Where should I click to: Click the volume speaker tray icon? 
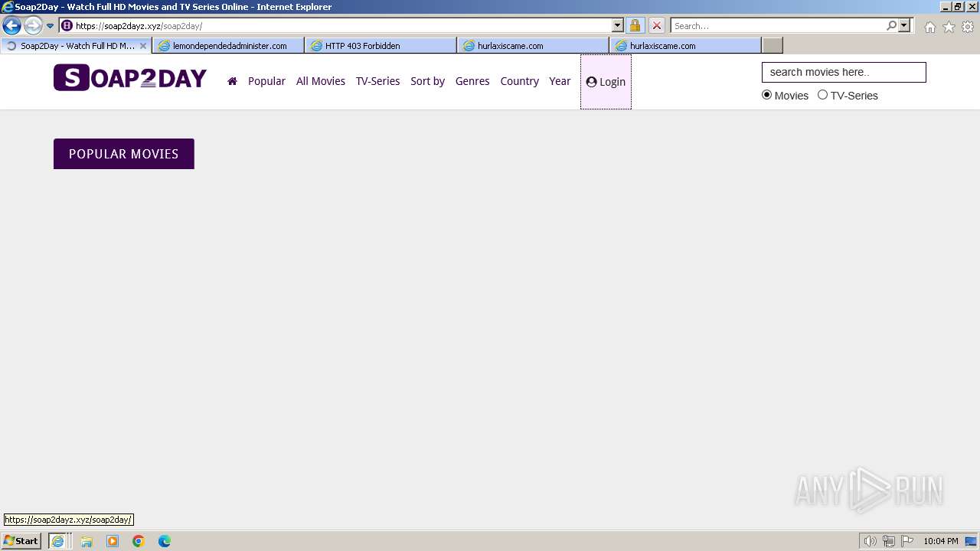coord(870,541)
